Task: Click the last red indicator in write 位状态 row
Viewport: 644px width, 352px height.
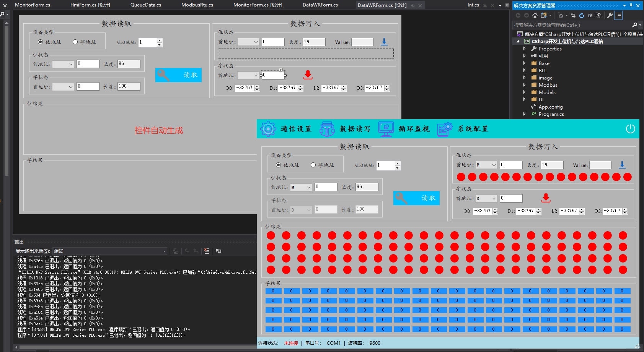Action: click(628, 177)
